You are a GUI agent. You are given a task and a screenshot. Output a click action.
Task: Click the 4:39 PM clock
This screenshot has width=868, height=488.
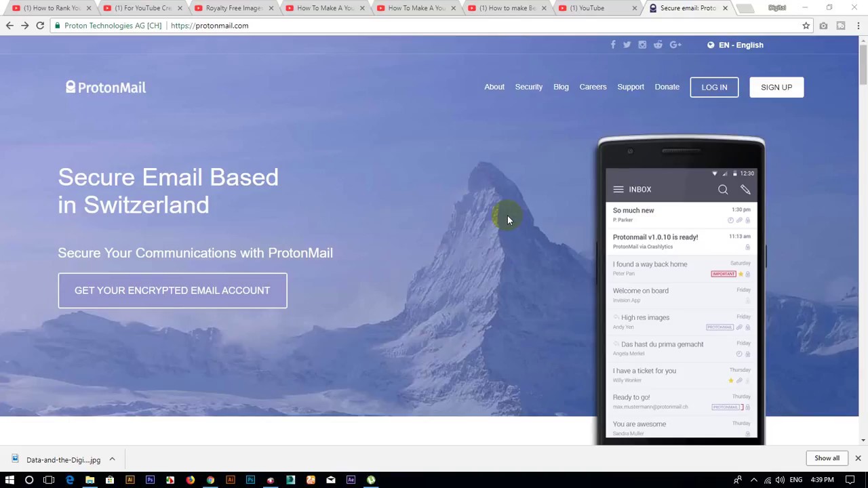[822, 480]
